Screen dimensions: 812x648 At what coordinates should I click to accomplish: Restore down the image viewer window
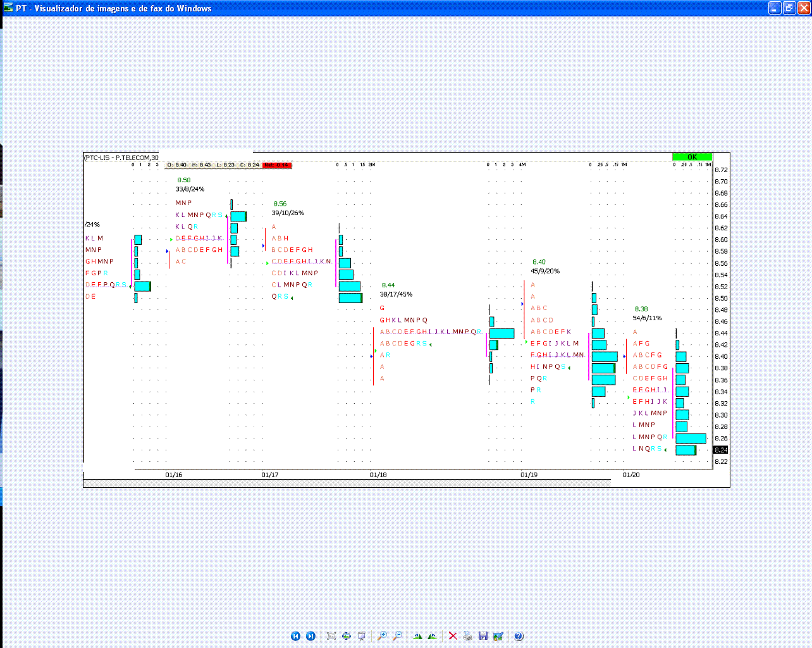789,8
